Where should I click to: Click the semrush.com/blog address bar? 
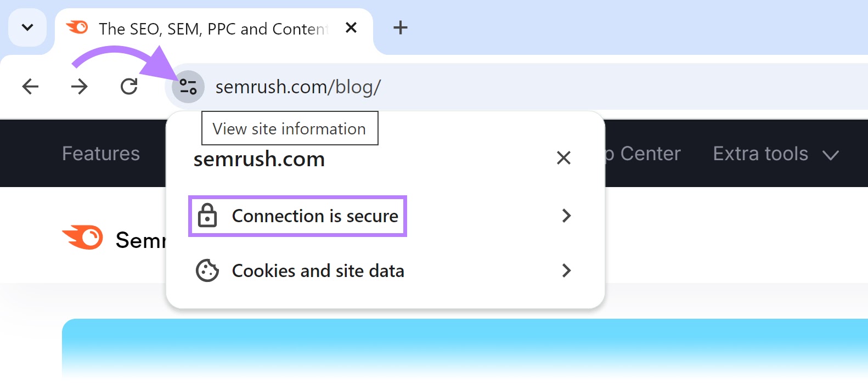click(x=298, y=86)
